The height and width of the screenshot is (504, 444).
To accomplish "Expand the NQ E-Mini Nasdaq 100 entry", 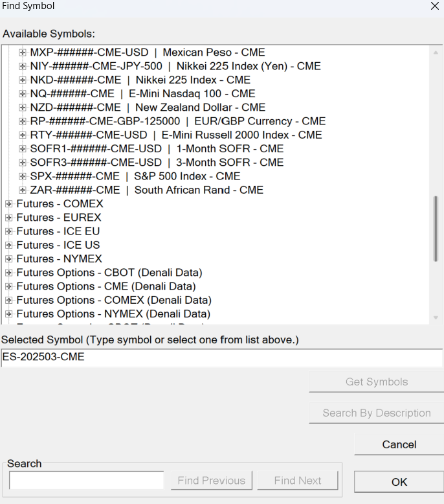I will (x=23, y=94).
